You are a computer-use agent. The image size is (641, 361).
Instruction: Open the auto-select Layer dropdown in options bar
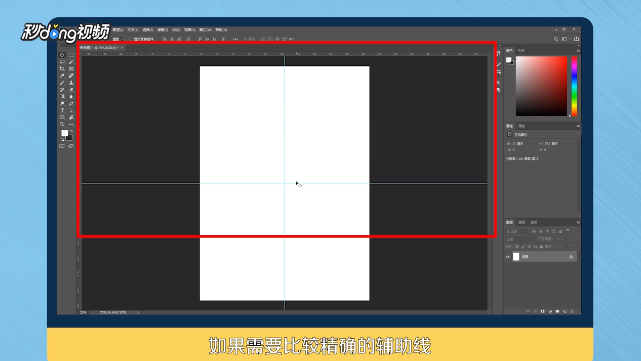pyautogui.click(x=118, y=39)
